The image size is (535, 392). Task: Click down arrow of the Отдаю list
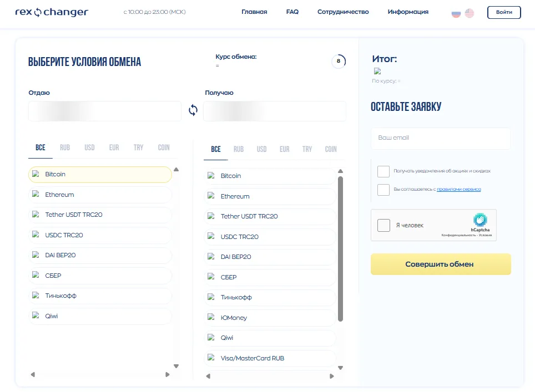coord(176,366)
